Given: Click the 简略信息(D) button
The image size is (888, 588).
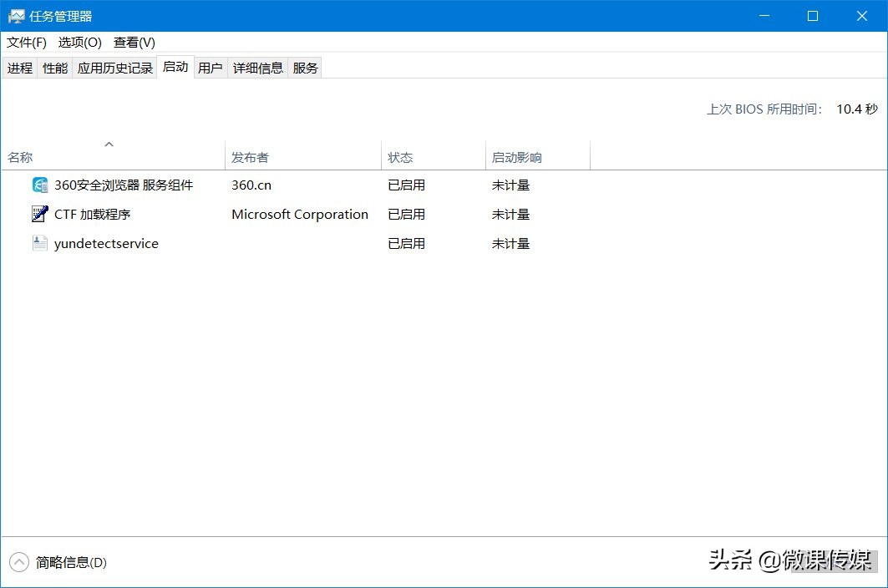Looking at the screenshot, I should click(64, 562).
